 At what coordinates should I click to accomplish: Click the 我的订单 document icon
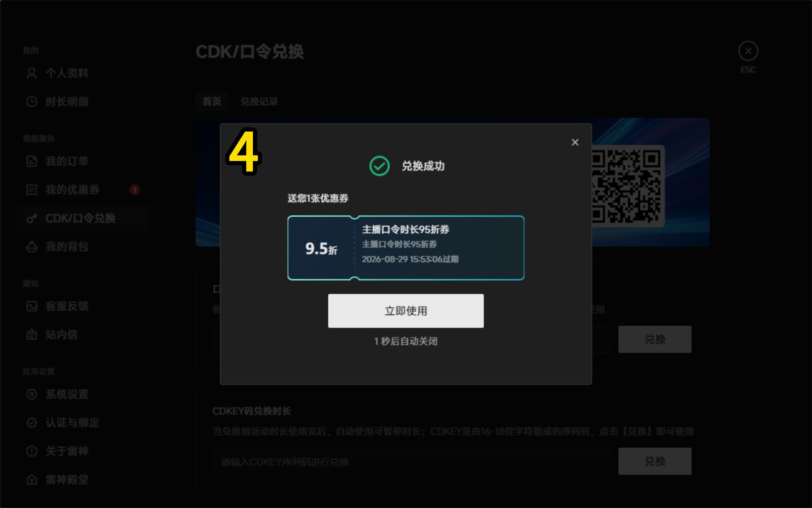(x=32, y=161)
